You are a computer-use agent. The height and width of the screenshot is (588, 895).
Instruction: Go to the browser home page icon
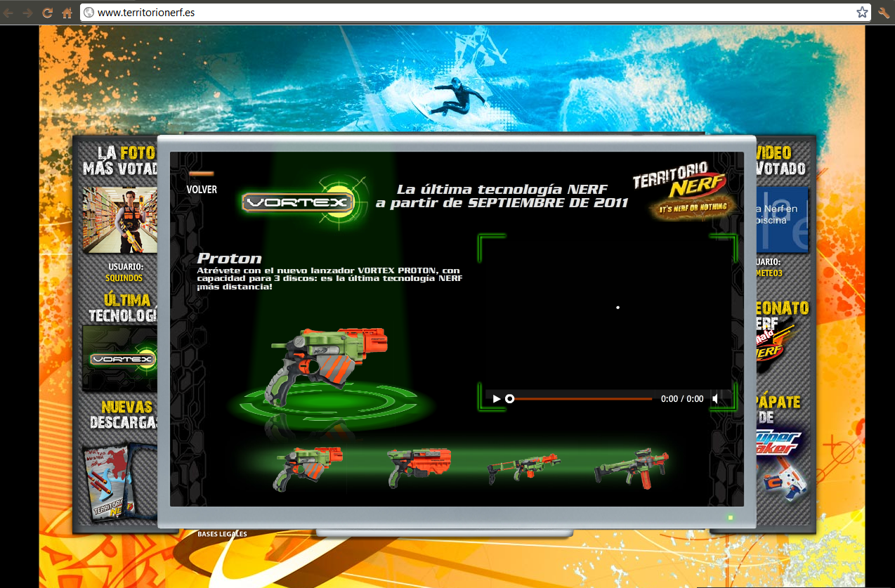67,13
